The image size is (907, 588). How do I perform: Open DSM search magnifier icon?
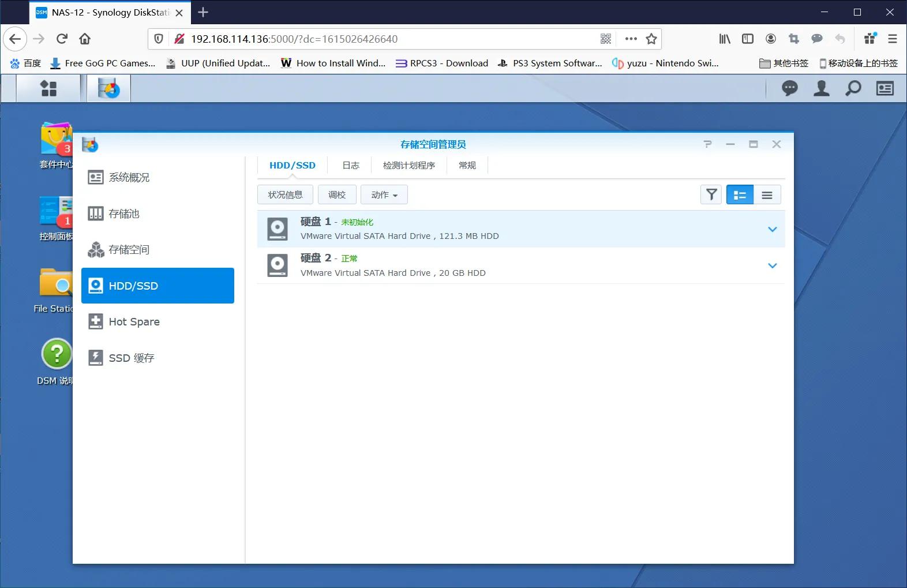[x=853, y=88]
